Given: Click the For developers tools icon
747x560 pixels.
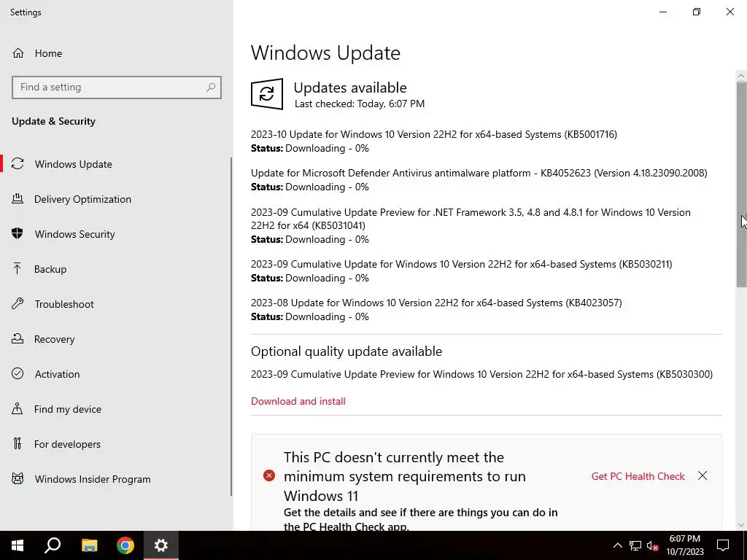Looking at the screenshot, I should coord(18,444).
